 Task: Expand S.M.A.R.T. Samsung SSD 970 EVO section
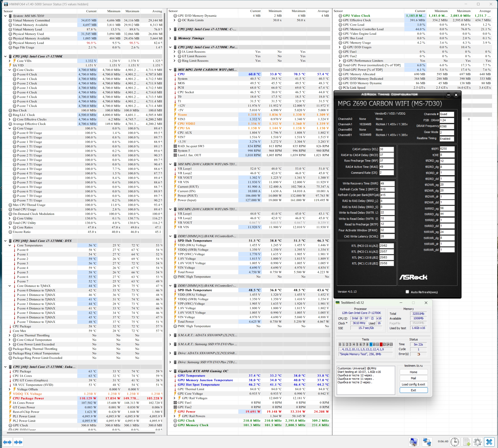click(170, 344)
